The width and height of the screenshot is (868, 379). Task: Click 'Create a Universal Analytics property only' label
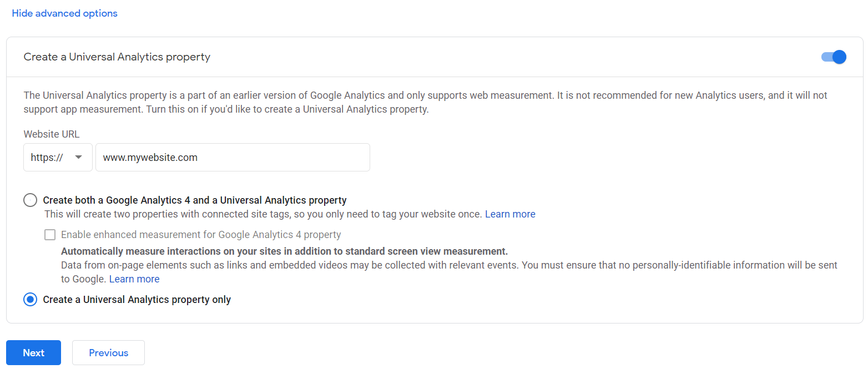click(137, 300)
